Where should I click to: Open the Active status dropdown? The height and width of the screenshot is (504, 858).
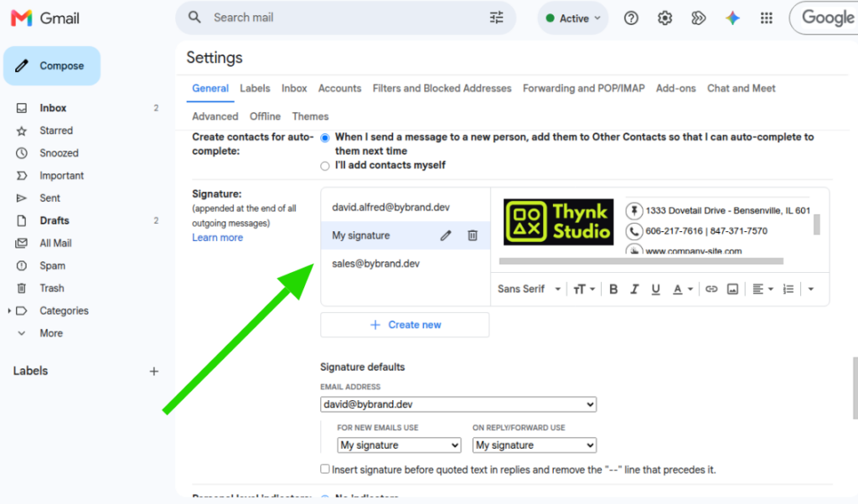pos(573,18)
